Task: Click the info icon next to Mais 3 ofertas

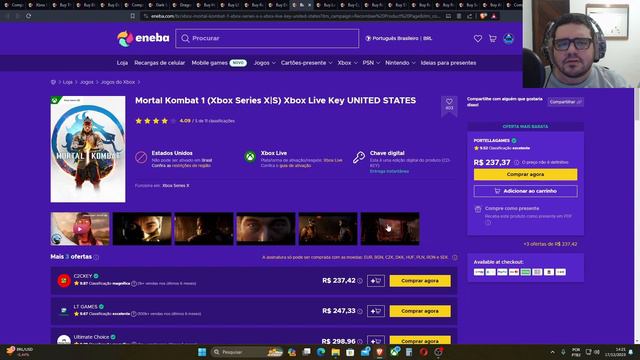Action: pyautogui.click(x=96, y=257)
